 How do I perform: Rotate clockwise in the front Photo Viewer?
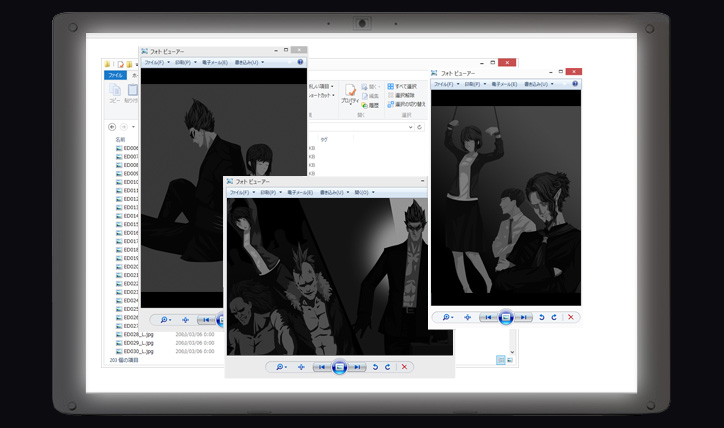pos(388,367)
